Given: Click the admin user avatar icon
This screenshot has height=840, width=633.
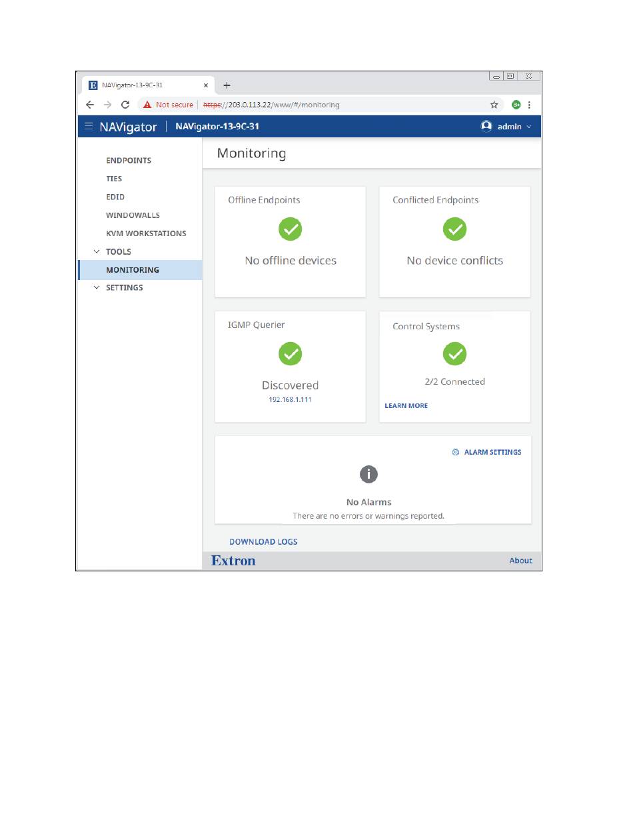Looking at the screenshot, I should point(486,126).
